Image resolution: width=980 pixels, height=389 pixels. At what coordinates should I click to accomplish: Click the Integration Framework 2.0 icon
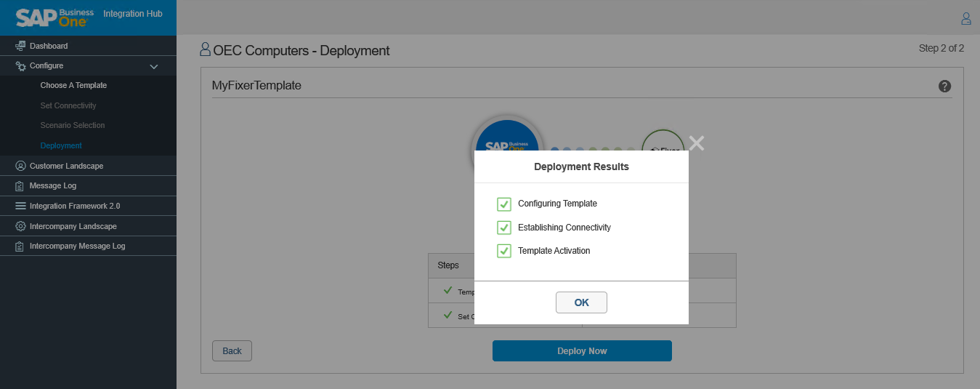[x=20, y=206]
